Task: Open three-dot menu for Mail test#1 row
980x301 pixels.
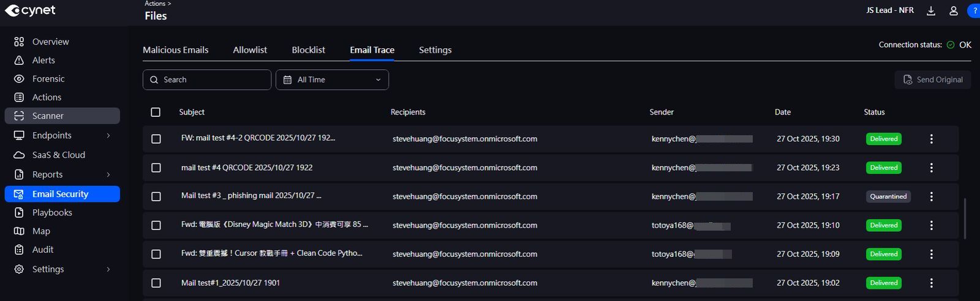Action: coord(931,283)
